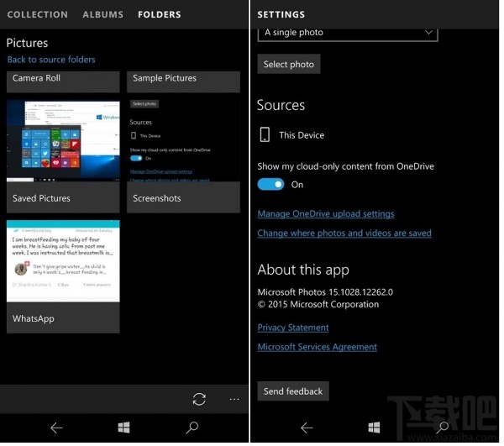The width and height of the screenshot is (504, 446).
Task: Select the Folders tab
Action: coord(160,14)
